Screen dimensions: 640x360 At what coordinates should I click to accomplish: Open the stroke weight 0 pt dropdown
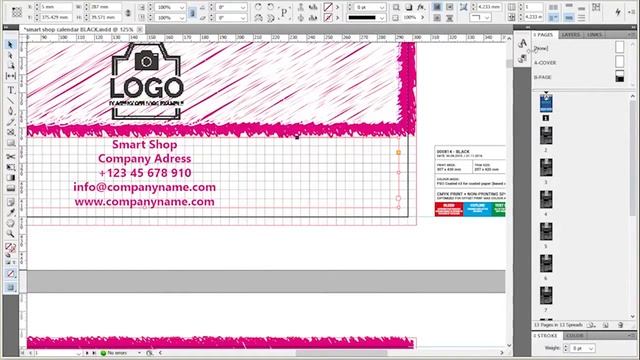coord(382,7)
